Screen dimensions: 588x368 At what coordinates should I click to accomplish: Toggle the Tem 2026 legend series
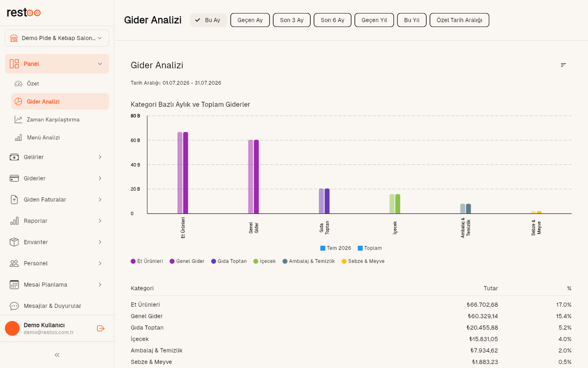(x=336, y=248)
